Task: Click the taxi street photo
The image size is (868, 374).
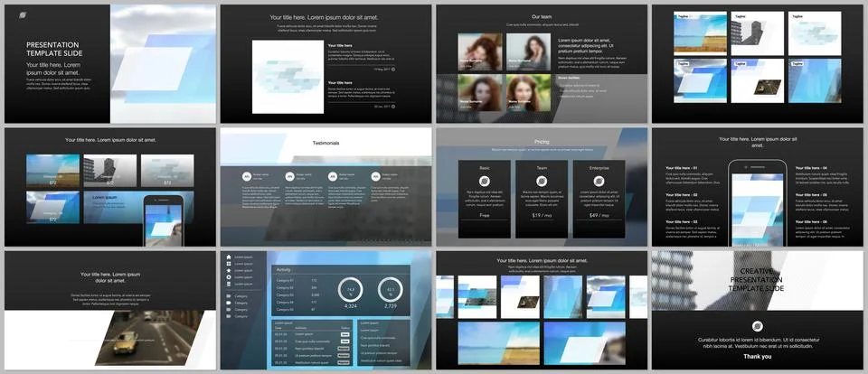Action: click(x=149, y=338)
